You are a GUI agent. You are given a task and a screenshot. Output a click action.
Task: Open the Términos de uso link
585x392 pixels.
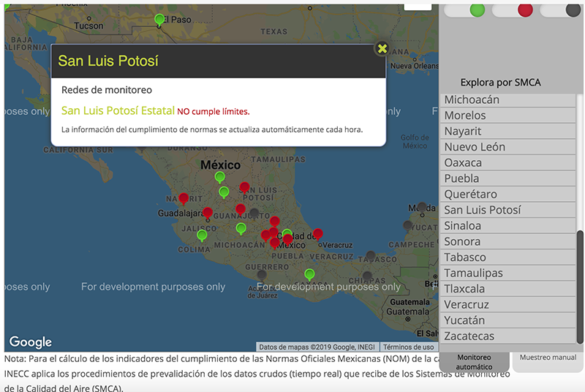click(408, 347)
